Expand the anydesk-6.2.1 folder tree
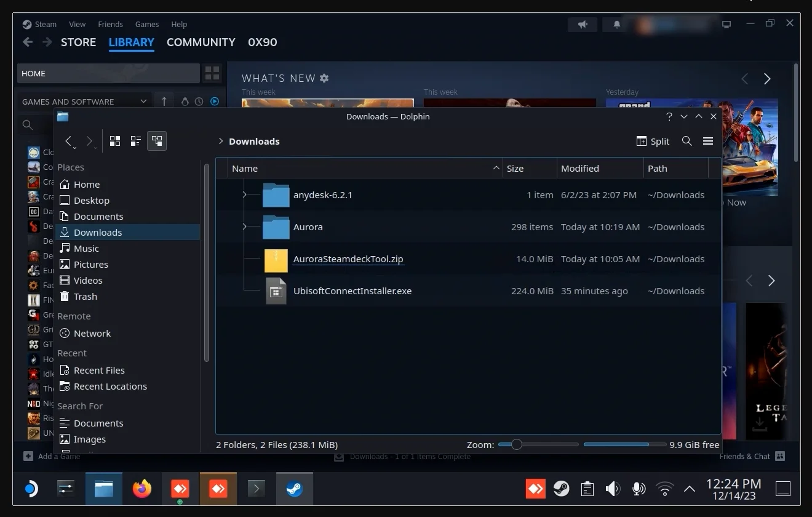Image resolution: width=812 pixels, height=517 pixels. point(244,195)
